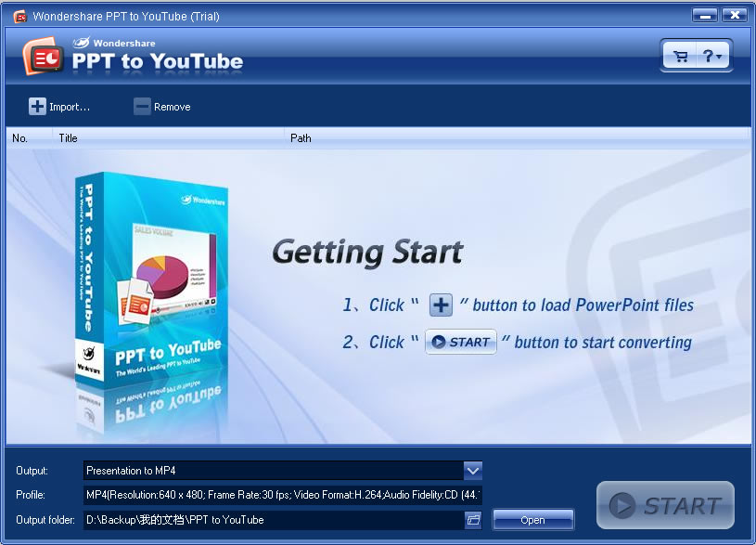Image resolution: width=756 pixels, height=545 pixels.
Task: Click the question mark help icon
Action: click(x=708, y=55)
